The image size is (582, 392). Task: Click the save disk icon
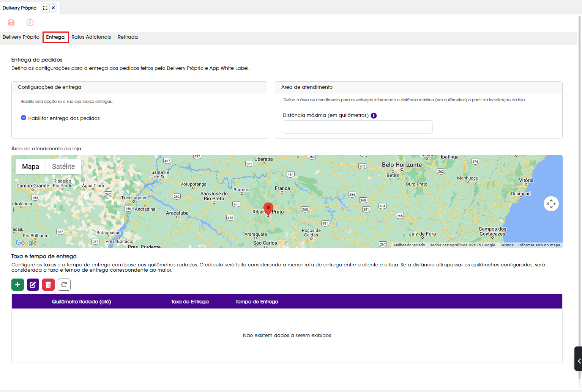tap(11, 22)
